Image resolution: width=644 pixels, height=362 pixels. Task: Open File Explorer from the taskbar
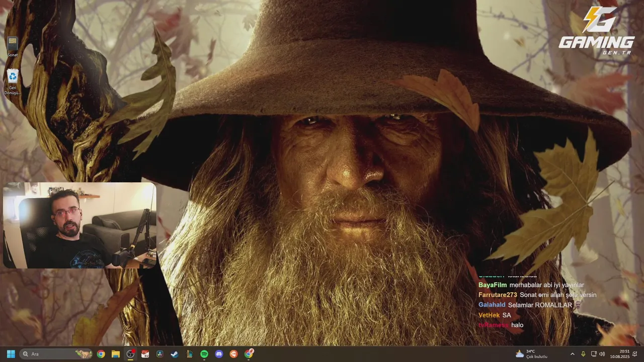(x=116, y=354)
